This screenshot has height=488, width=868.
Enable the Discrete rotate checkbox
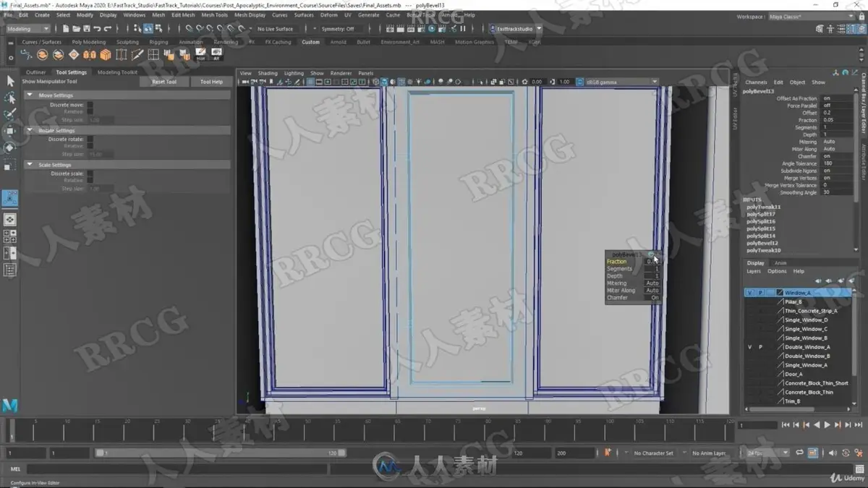point(90,140)
